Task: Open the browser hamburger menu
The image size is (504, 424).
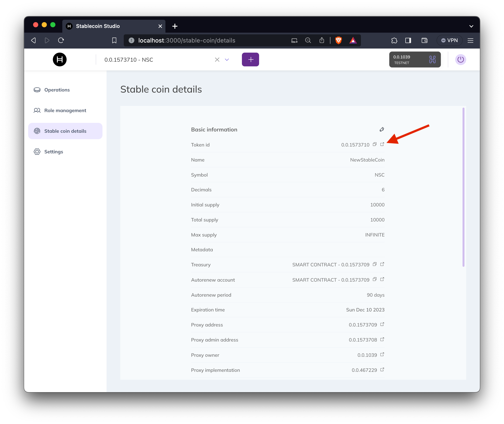Action: [470, 40]
